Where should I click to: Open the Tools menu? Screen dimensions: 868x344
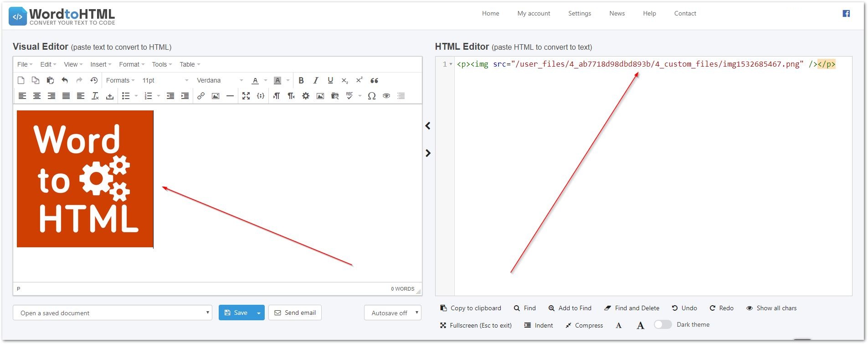coord(162,64)
